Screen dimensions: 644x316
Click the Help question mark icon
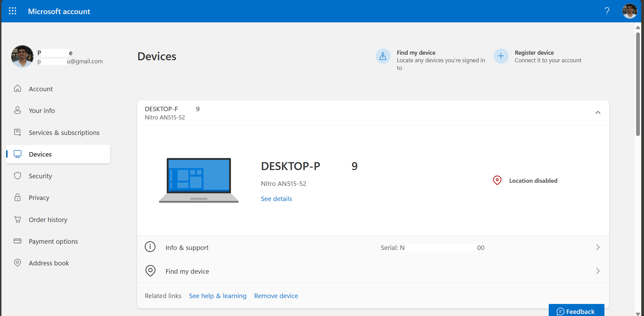pos(607,11)
